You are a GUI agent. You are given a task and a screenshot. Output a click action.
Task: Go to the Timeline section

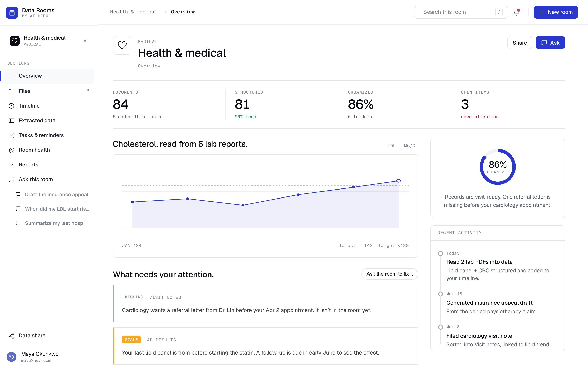coord(49,106)
